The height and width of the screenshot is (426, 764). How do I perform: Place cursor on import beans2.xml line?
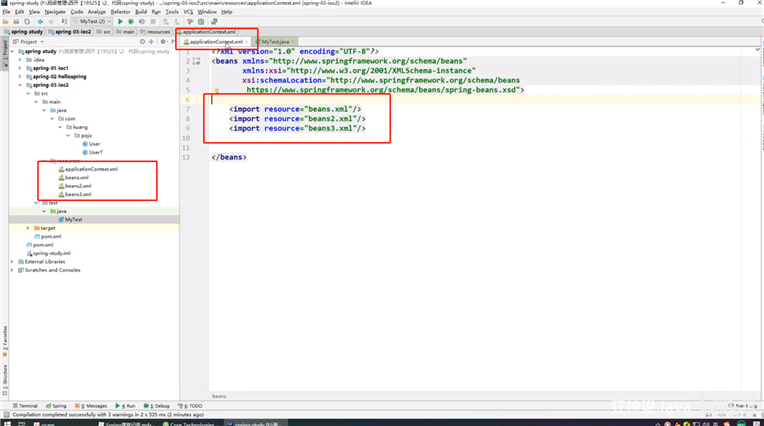click(x=297, y=119)
